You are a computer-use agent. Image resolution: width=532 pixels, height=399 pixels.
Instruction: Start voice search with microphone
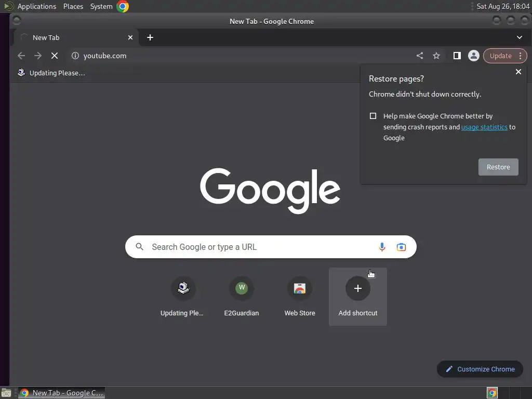pyautogui.click(x=382, y=247)
